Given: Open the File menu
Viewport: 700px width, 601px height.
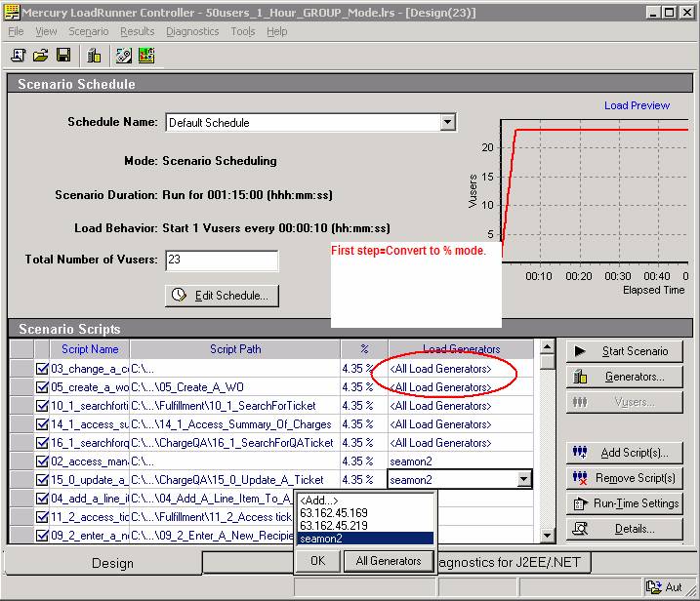Looking at the screenshot, I should pos(16,31).
